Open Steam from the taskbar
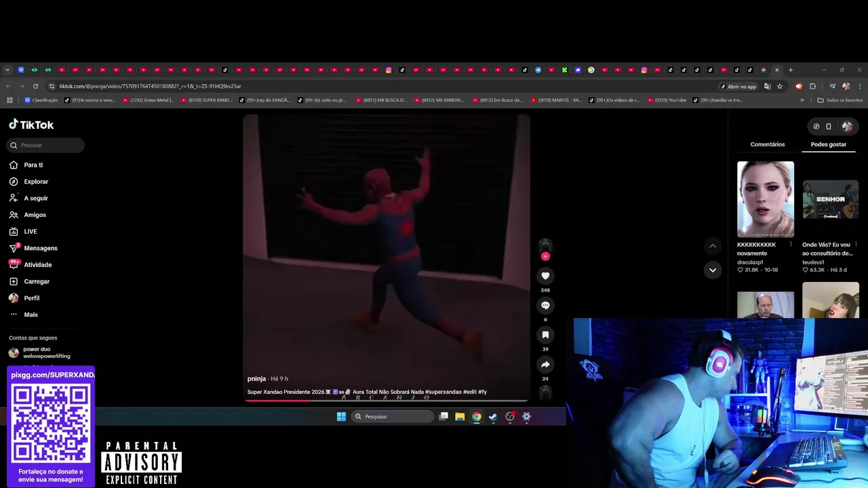The width and height of the screenshot is (868, 488). [493, 417]
